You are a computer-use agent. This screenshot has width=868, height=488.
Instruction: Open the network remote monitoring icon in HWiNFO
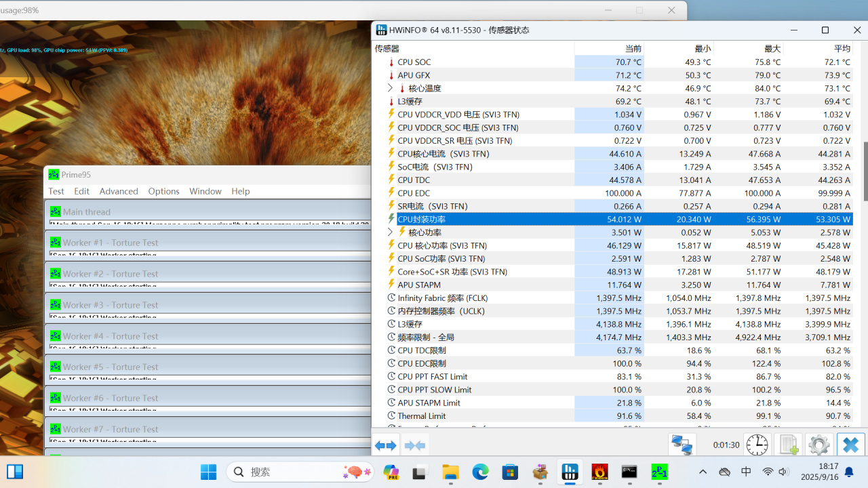pyautogui.click(x=682, y=445)
